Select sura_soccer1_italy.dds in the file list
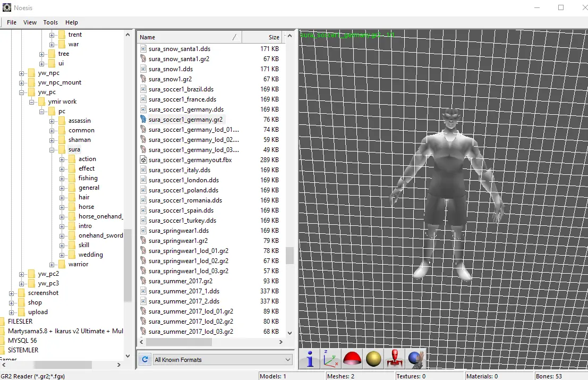Screen dimensions: 588x380 pyautogui.click(x=181, y=170)
